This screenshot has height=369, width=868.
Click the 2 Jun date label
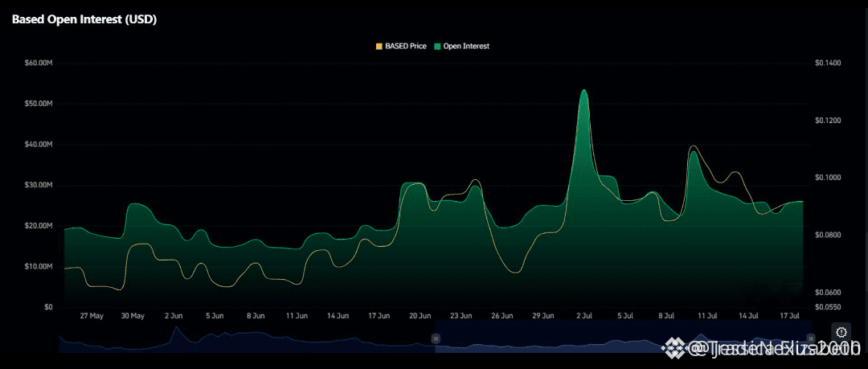174,317
